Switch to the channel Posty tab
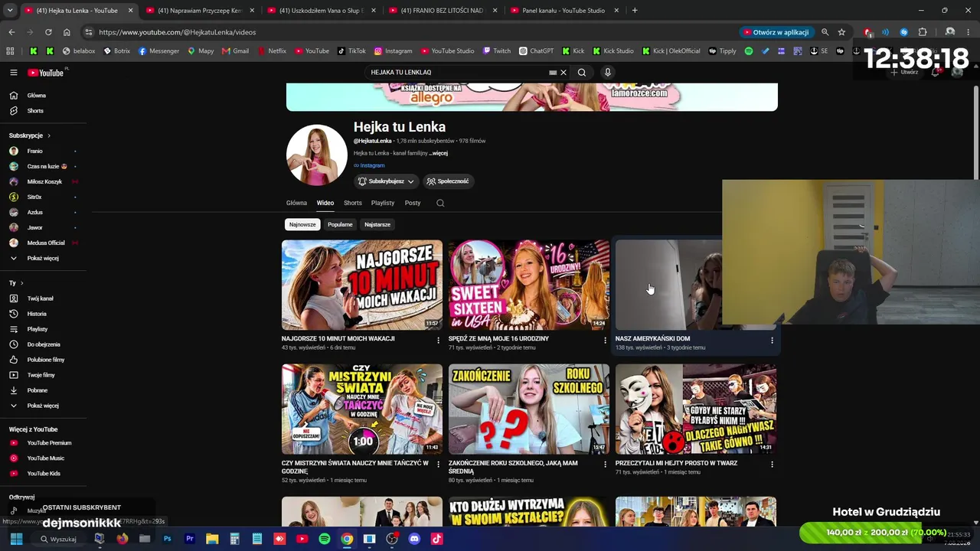The image size is (980, 551). click(413, 203)
